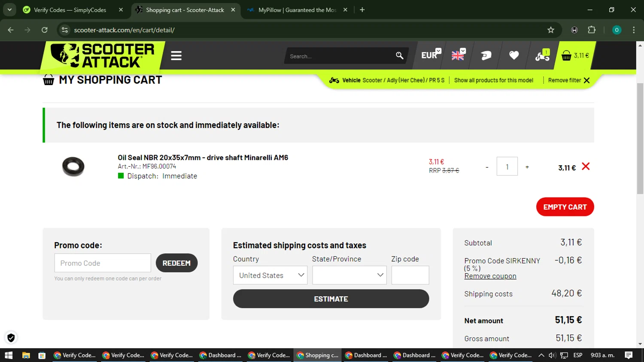Open the EUR currency selector
This screenshot has height=362, width=644.
[431, 55]
